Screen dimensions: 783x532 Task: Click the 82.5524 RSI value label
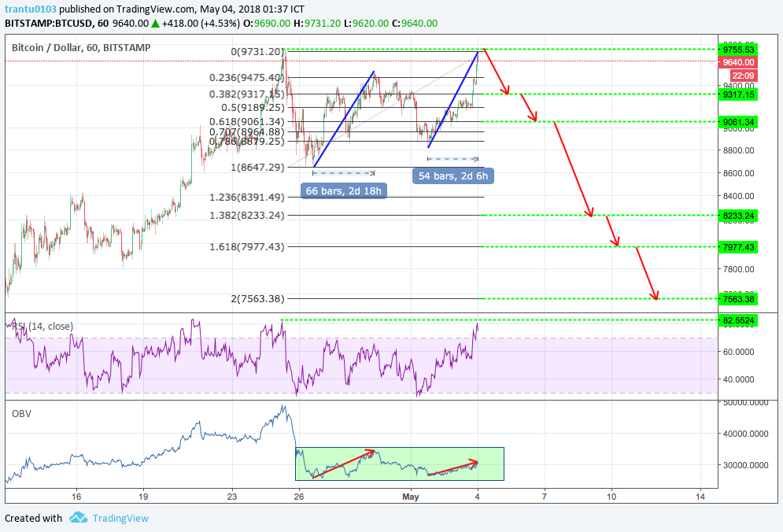[738, 320]
